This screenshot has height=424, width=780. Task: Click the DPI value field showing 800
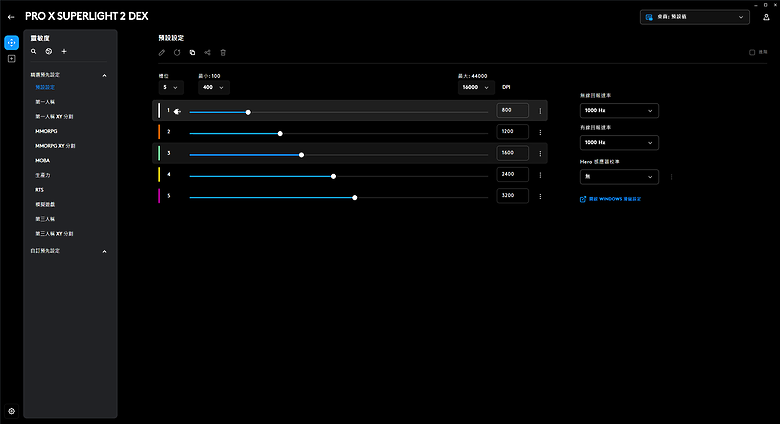click(512, 110)
